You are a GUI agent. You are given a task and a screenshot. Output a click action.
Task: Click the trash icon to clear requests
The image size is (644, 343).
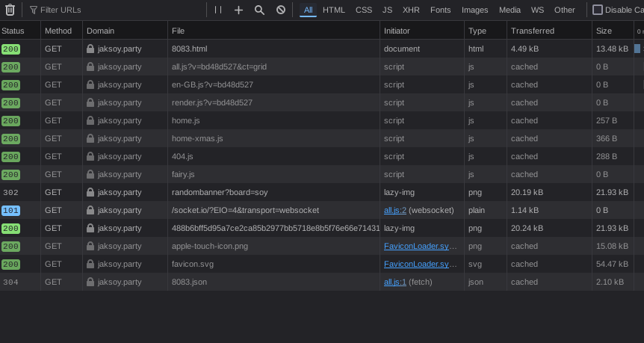(10, 10)
